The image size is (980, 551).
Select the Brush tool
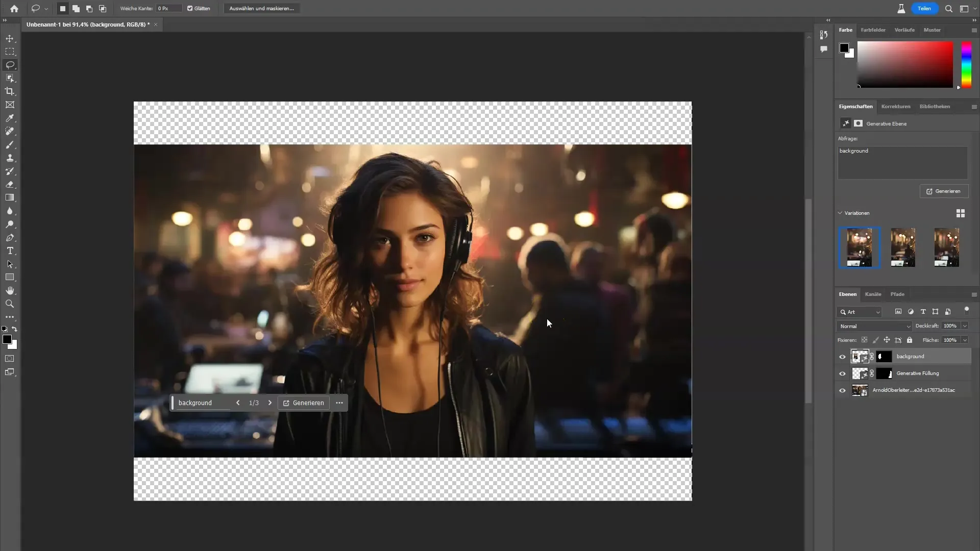[10, 144]
